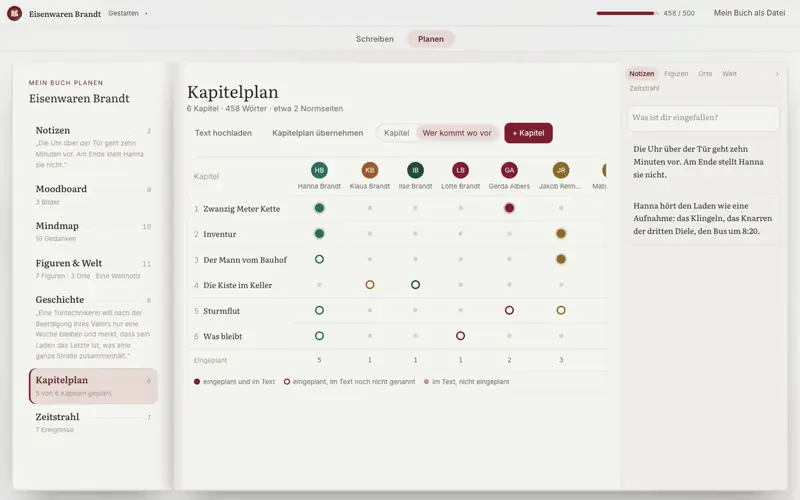Click Text hochladen

coord(223,133)
